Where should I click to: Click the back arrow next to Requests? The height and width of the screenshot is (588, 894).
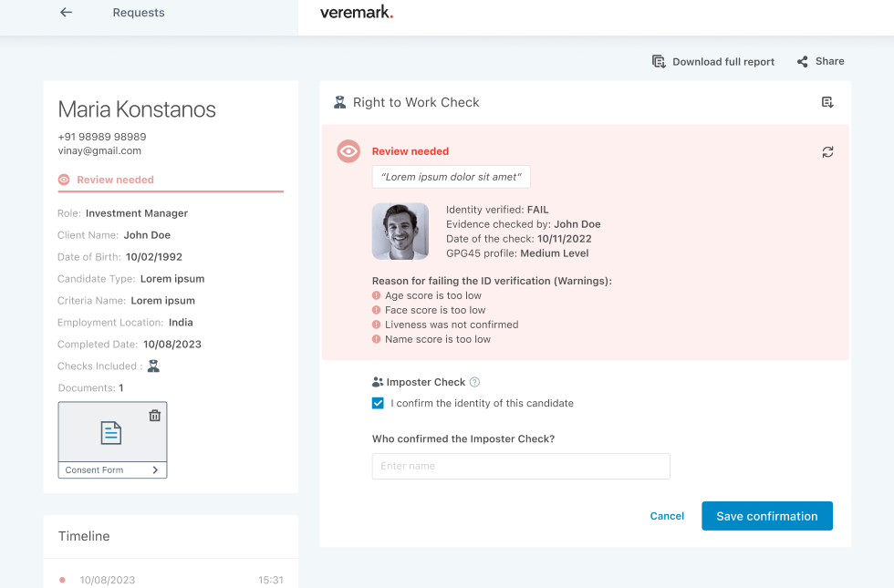coord(65,12)
